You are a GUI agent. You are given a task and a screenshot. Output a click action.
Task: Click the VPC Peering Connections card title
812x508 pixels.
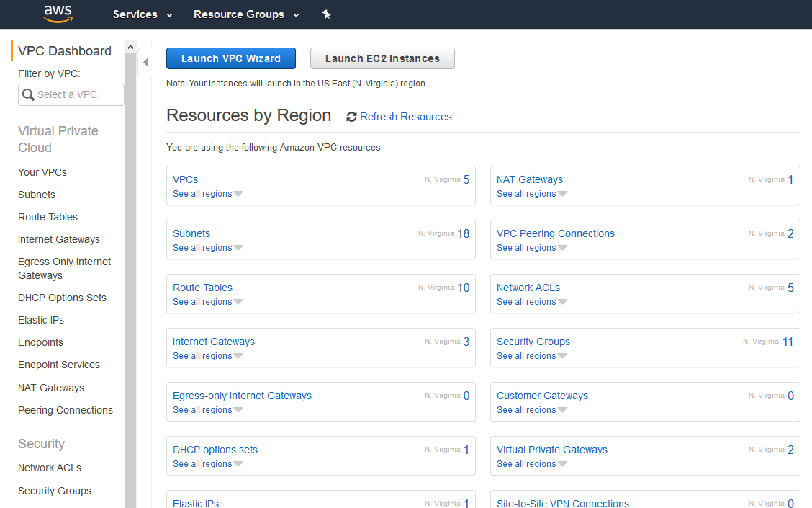[x=556, y=233]
